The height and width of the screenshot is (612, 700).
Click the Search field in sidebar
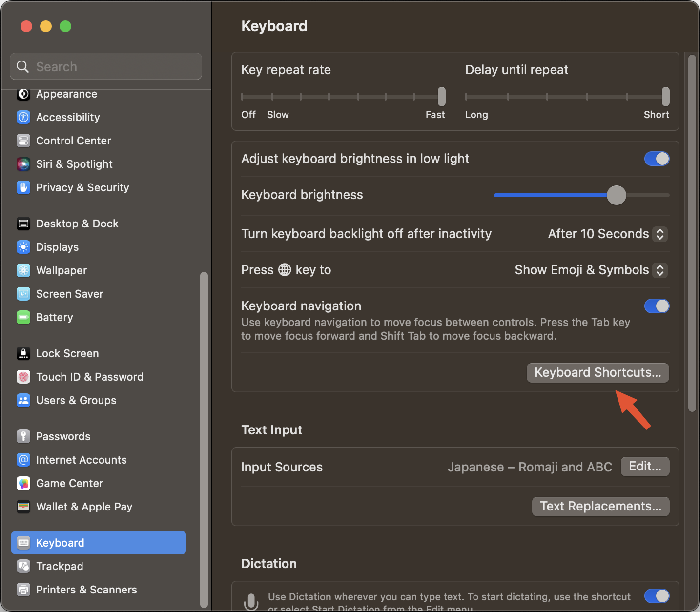point(106,66)
